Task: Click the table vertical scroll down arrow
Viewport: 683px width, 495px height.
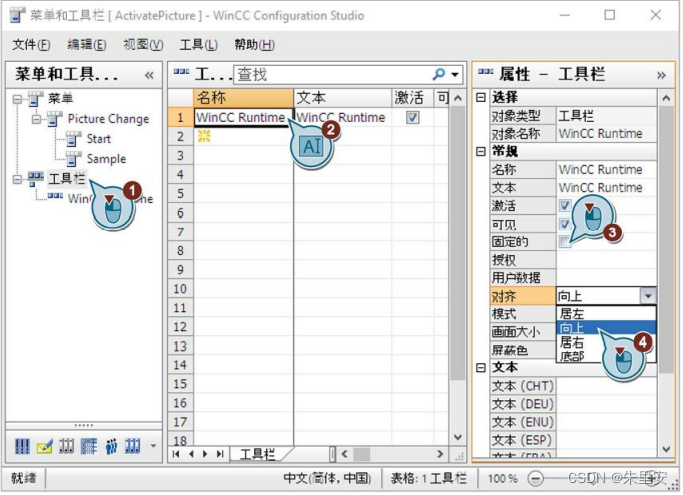Action: (x=457, y=437)
